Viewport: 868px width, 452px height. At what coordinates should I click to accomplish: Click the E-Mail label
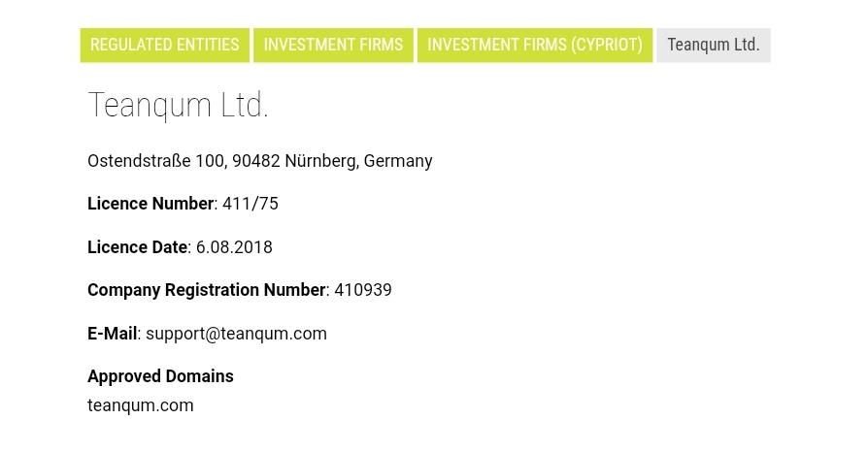coord(113,334)
